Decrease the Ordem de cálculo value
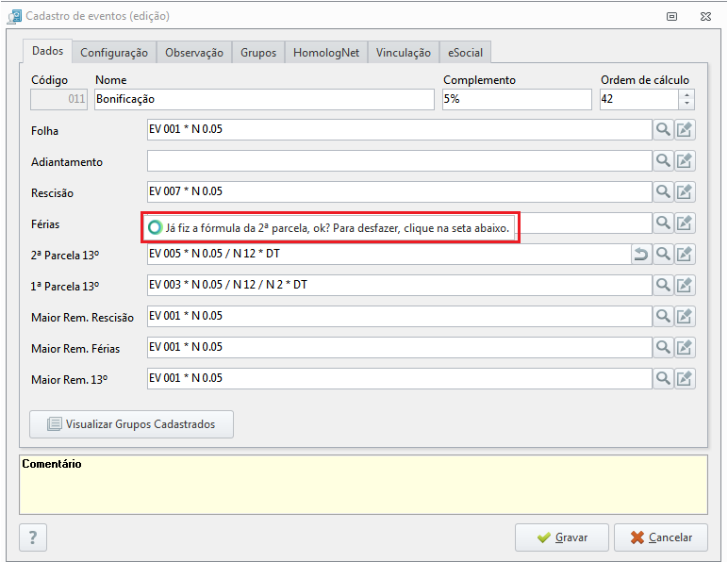The image size is (728, 562). [687, 104]
